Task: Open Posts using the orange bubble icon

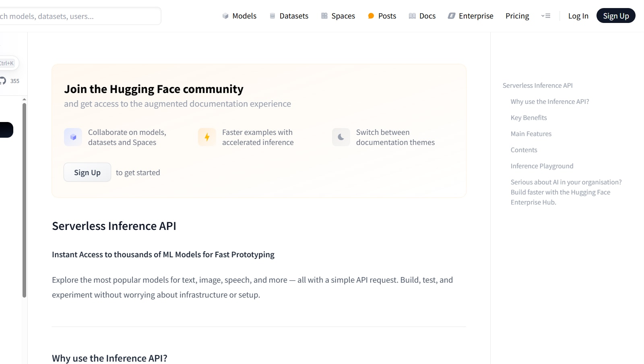Action: pos(371,16)
